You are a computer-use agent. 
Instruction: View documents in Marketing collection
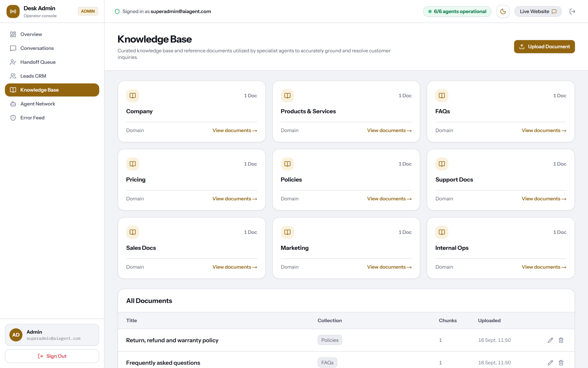coord(389,267)
